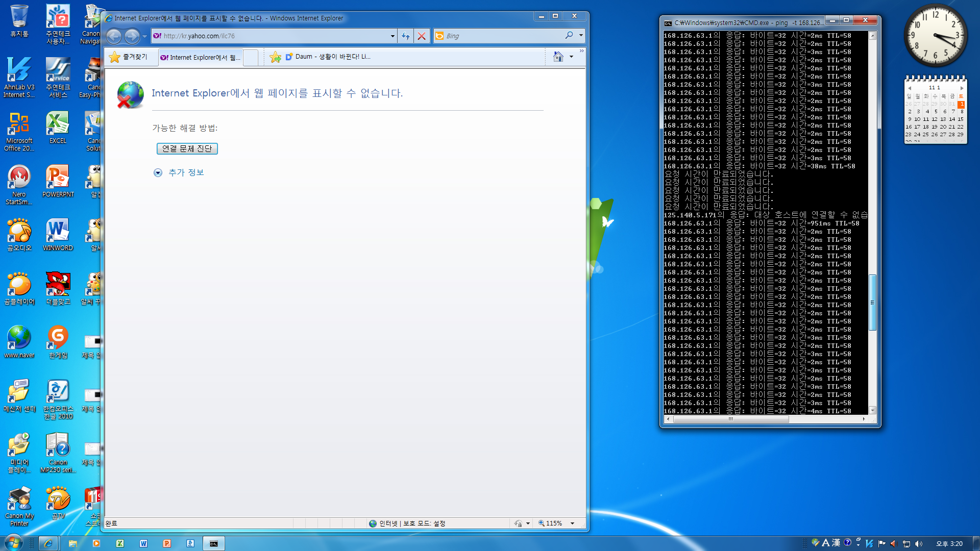Screen dimensions: 980x551
Task: Click the network connection tray icon
Action: (x=906, y=544)
